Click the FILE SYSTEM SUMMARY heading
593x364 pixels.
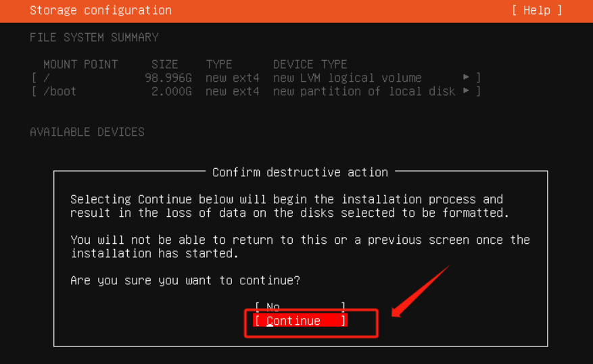tap(94, 37)
